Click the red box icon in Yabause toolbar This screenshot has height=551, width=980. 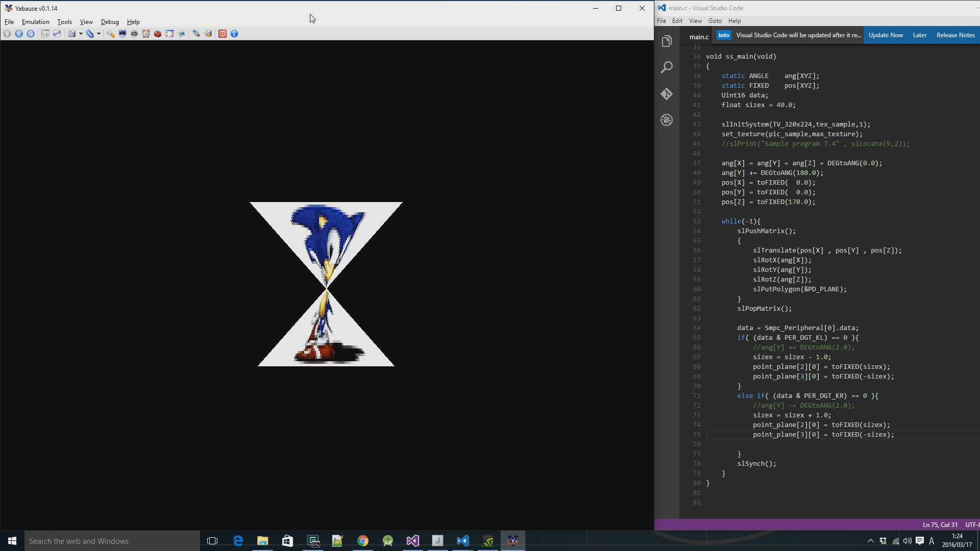pyautogui.click(x=158, y=34)
